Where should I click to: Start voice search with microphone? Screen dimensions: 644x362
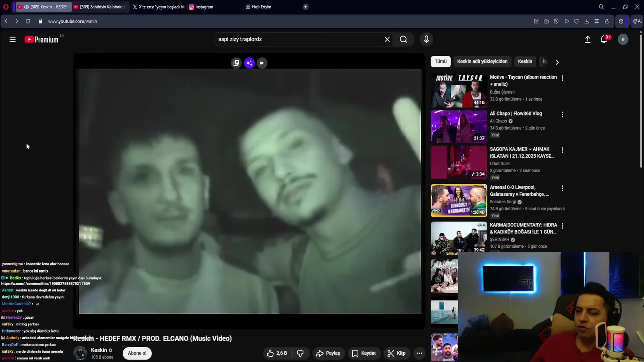[x=426, y=39]
